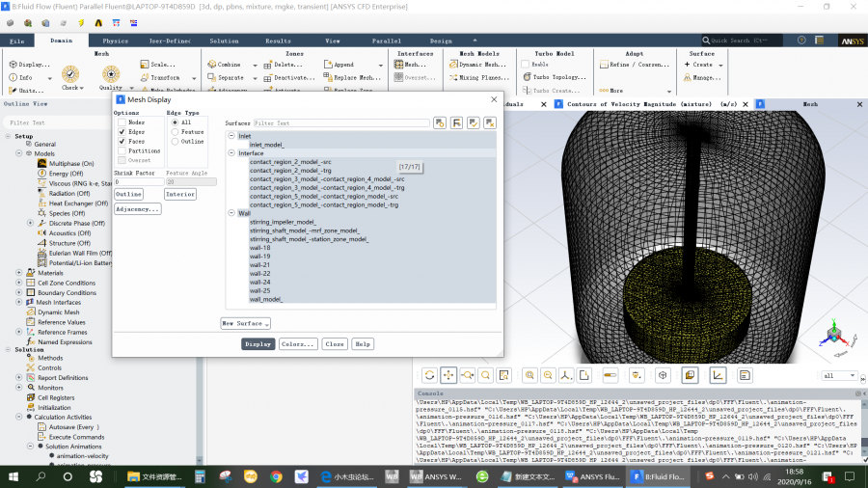Open the New Surface dropdown
Image resolution: width=868 pixels, height=488 pixels.
coord(246,323)
